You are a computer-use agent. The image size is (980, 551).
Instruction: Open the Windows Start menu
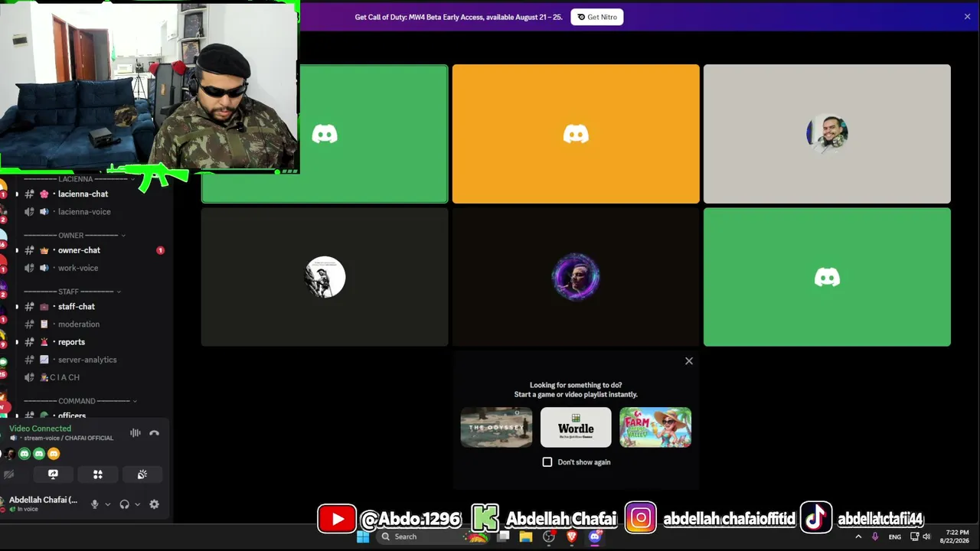tap(363, 536)
